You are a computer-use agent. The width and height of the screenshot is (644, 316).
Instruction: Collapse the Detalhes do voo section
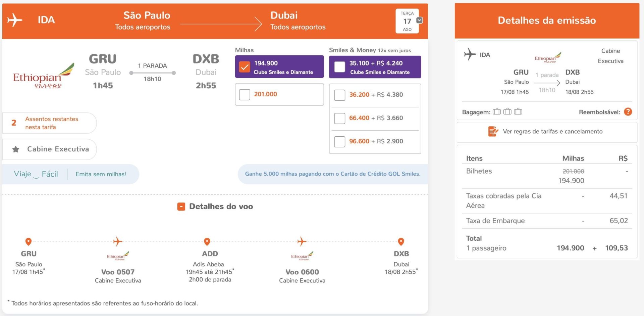pyautogui.click(x=181, y=207)
